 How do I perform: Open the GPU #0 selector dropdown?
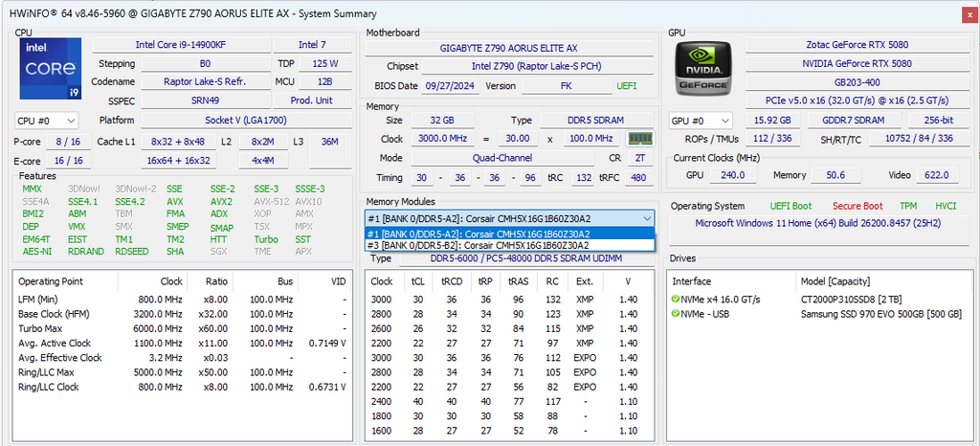coord(701,121)
